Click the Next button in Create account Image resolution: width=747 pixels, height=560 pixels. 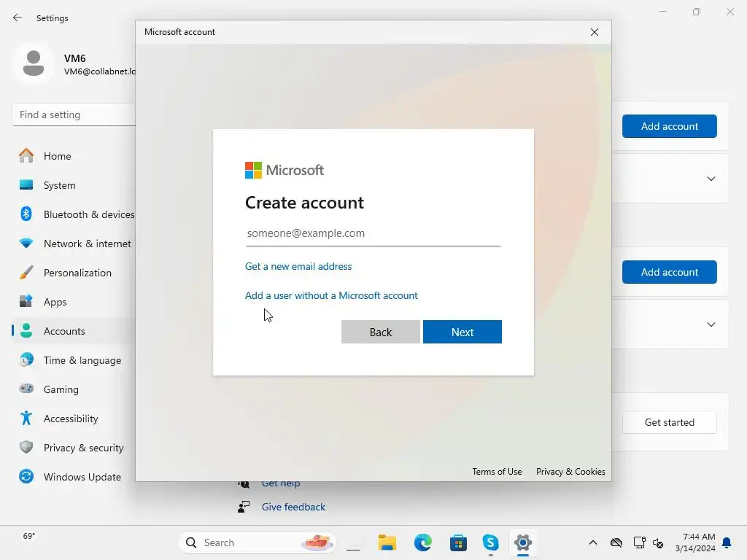462,332
